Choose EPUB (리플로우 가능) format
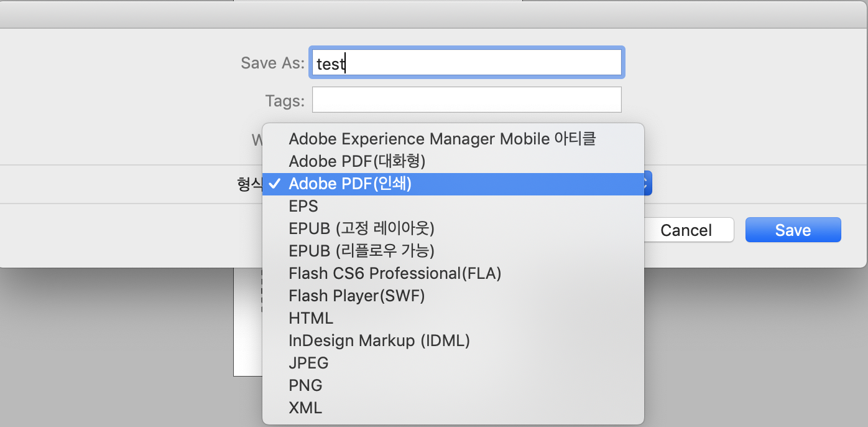 (453, 251)
